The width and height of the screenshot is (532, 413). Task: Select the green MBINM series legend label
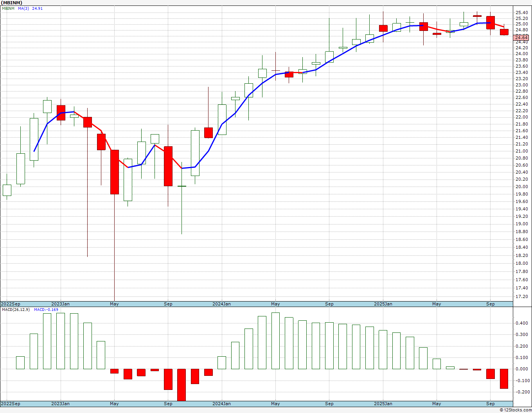click(8, 8)
